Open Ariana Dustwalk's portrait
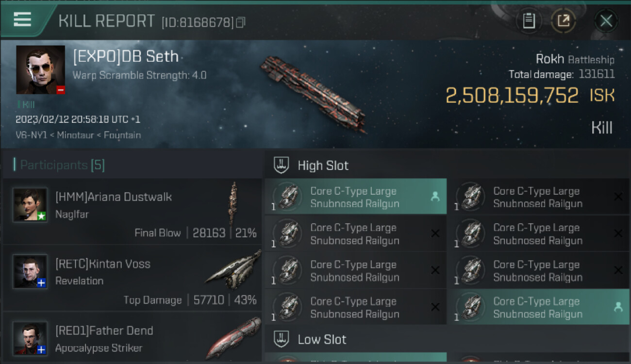631x364 pixels. pyautogui.click(x=30, y=205)
